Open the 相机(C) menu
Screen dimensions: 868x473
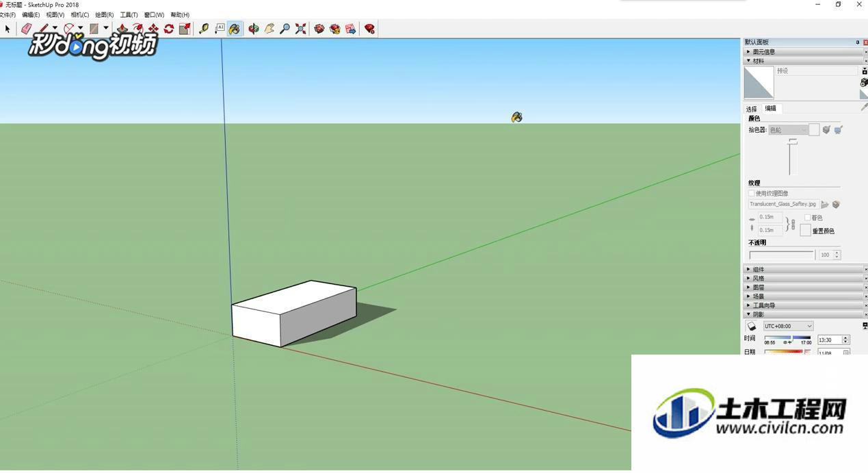tap(80, 14)
